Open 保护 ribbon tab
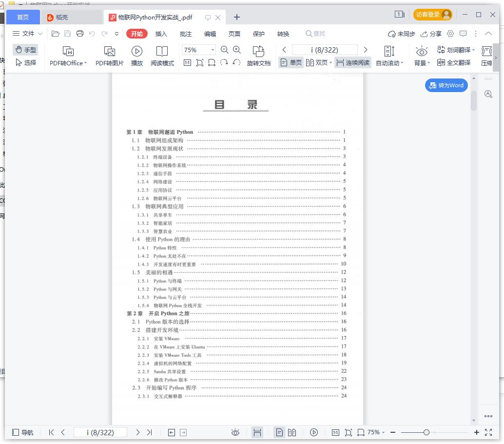 tap(259, 34)
